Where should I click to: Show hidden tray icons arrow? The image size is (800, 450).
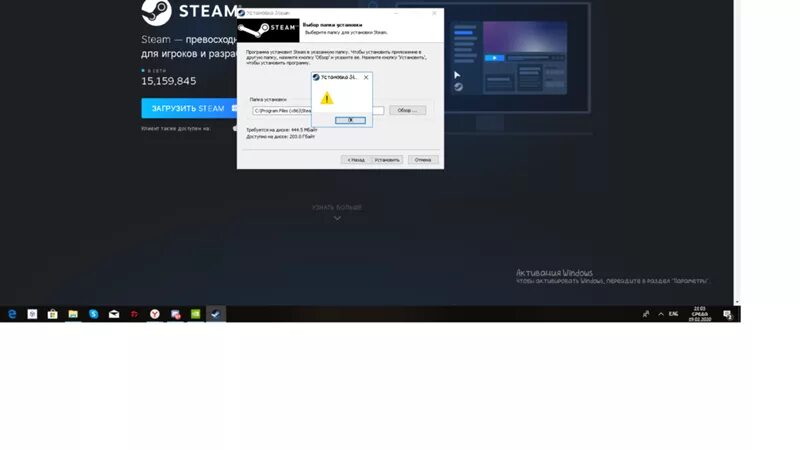(x=661, y=314)
